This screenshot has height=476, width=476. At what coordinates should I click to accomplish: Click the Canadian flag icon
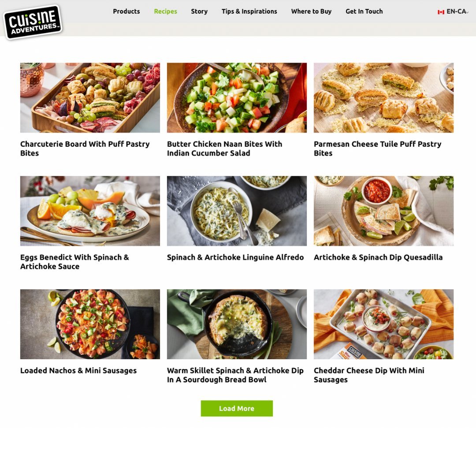[441, 12]
